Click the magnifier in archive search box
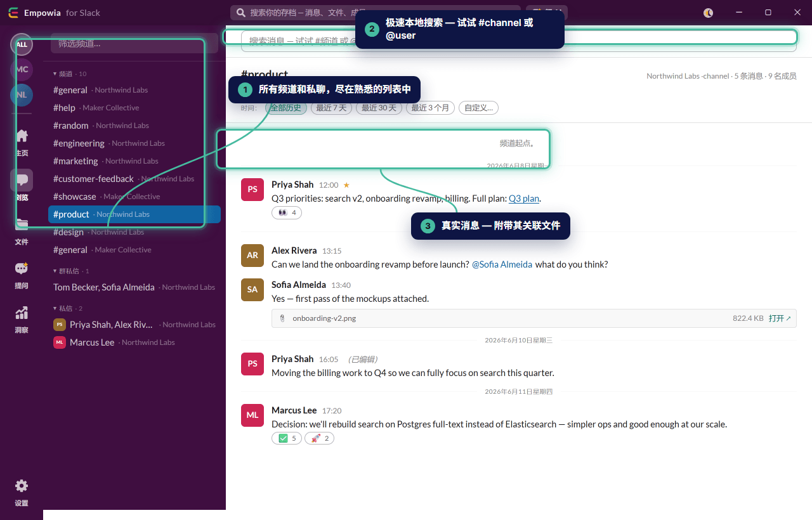This screenshot has width=812, height=520. point(241,13)
